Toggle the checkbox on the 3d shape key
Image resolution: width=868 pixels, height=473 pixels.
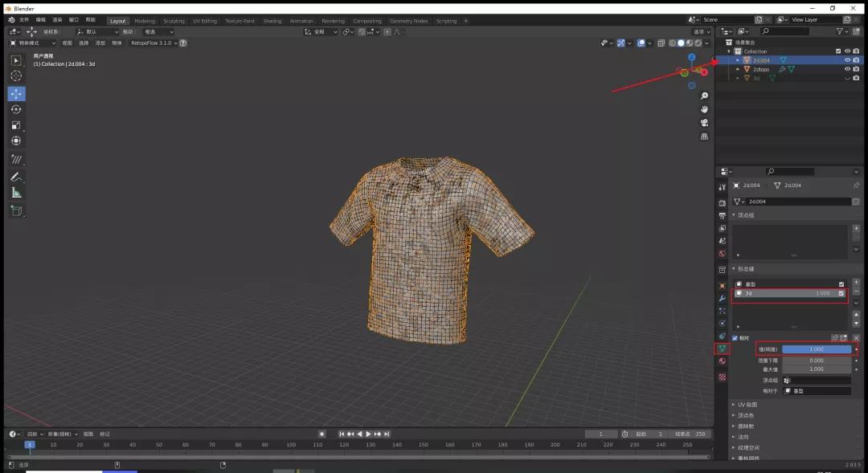(x=841, y=293)
